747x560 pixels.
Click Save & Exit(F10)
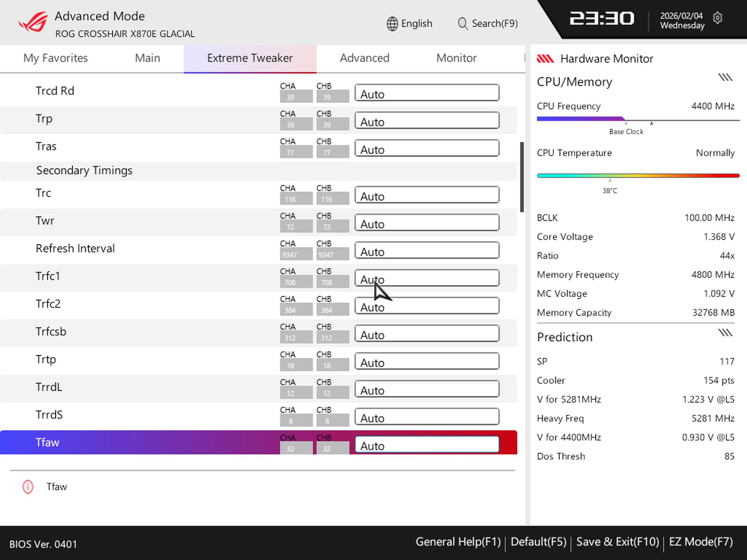point(618,541)
